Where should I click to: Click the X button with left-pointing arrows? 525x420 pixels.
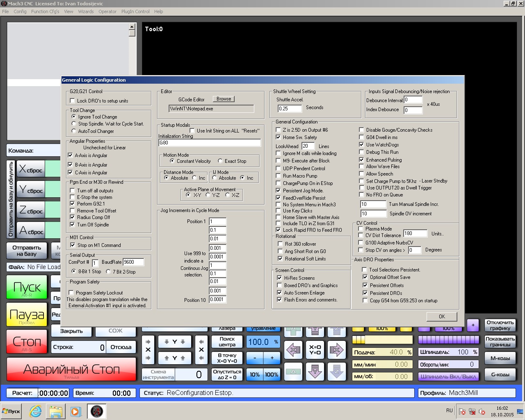(x=201, y=349)
